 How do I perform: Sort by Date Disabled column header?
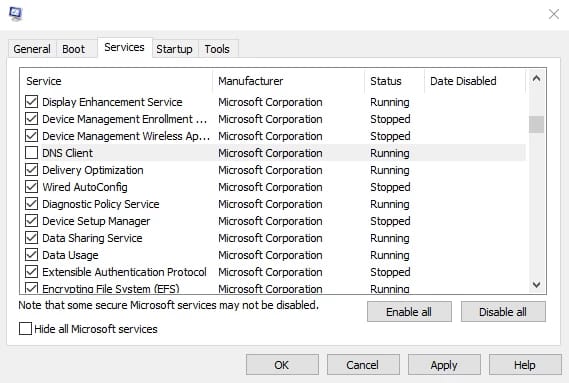click(475, 81)
